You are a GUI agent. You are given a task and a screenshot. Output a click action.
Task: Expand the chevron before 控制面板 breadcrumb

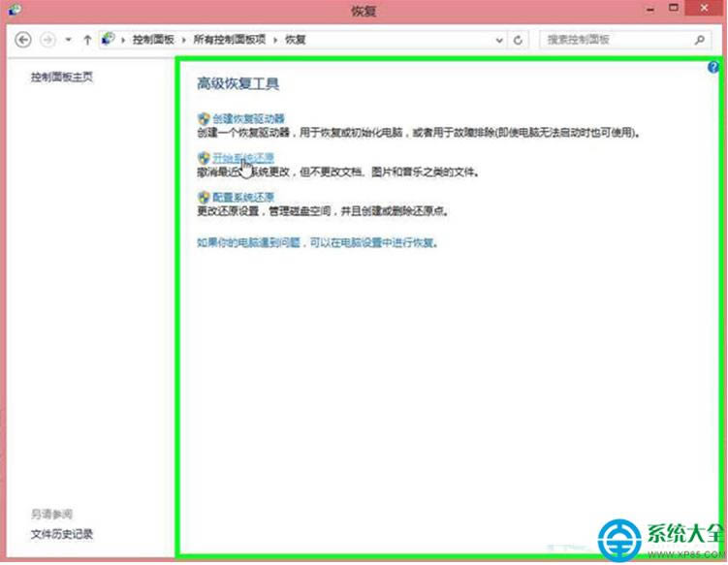(123, 40)
